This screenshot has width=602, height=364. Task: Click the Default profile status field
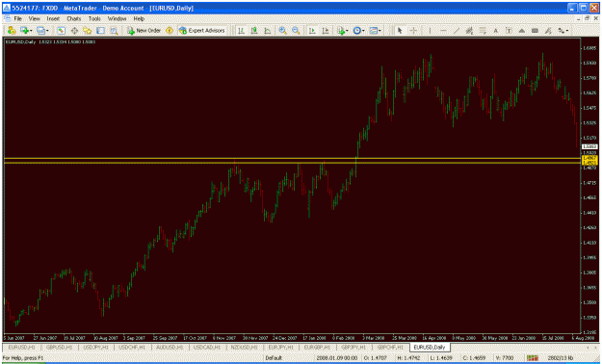[274, 358]
